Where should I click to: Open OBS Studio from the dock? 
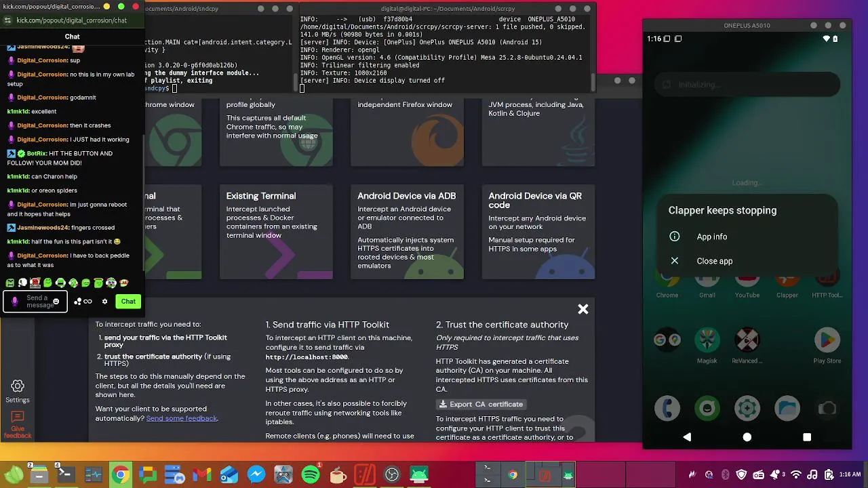392,474
